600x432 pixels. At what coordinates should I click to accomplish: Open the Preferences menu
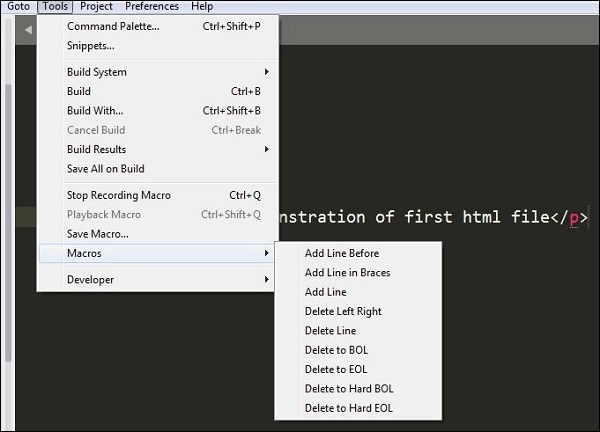pyautogui.click(x=152, y=6)
